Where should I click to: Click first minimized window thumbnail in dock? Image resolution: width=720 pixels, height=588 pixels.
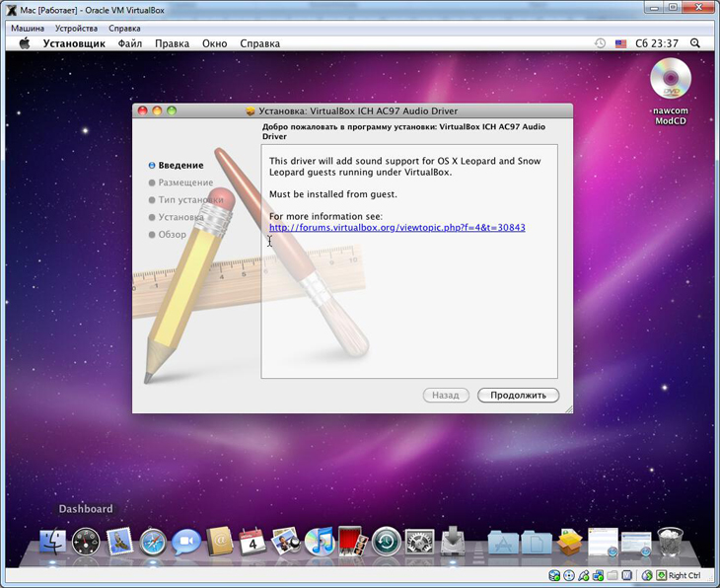coord(603,542)
